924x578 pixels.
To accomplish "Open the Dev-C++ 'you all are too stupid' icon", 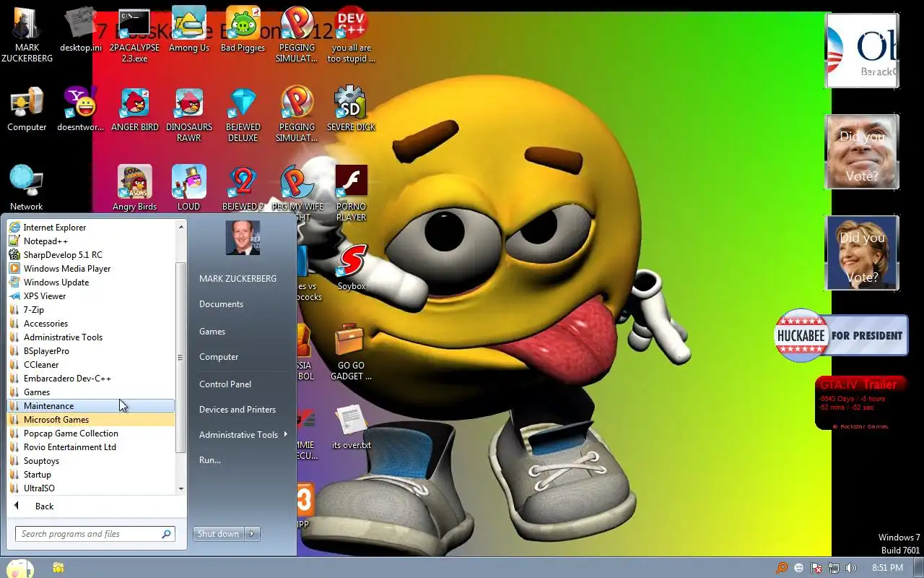I will coord(351,34).
